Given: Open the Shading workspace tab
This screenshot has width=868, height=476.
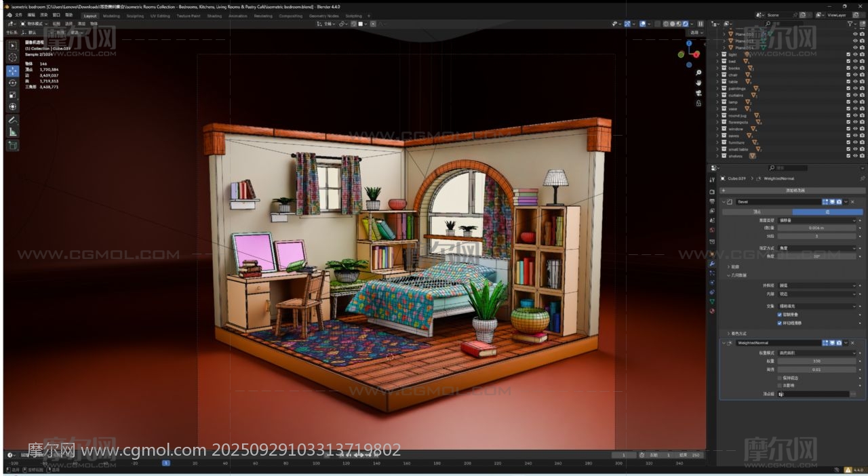Looking at the screenshot, I should (x=214, y=16).
